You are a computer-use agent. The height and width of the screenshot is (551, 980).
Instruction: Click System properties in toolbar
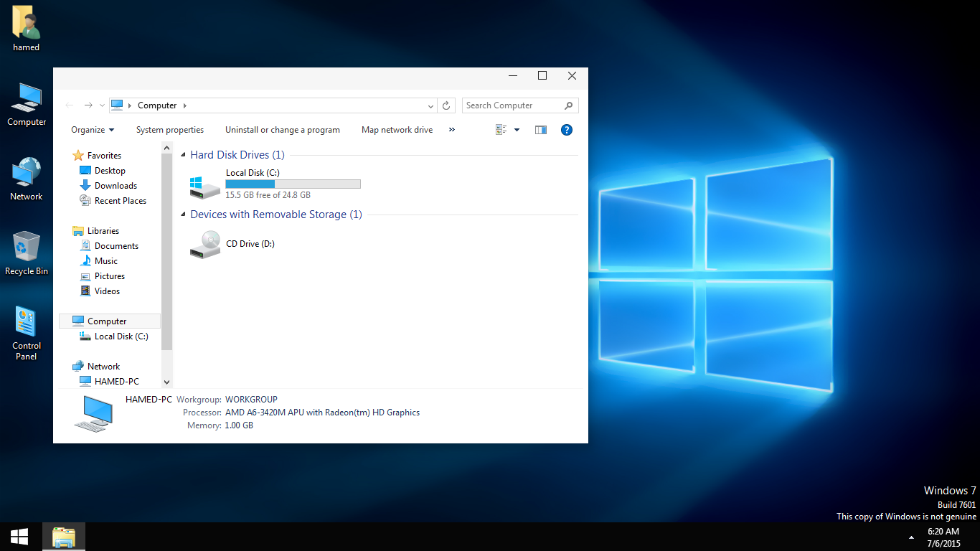pyautogui.click(x=170, y=130)
